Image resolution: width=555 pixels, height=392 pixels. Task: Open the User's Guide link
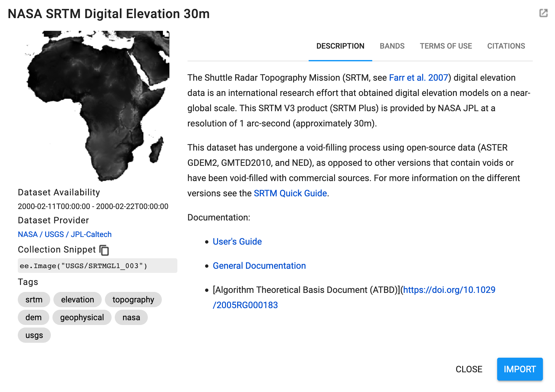point(237,242)
